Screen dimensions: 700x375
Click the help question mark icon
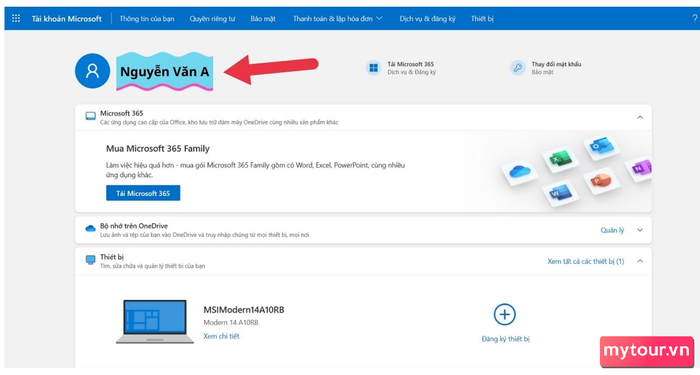click(x=695, y=18)
